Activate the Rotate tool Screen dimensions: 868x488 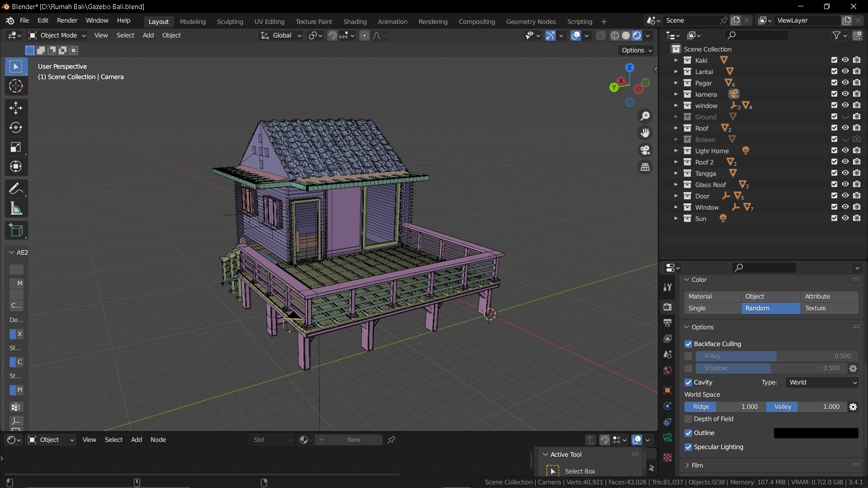16,127
